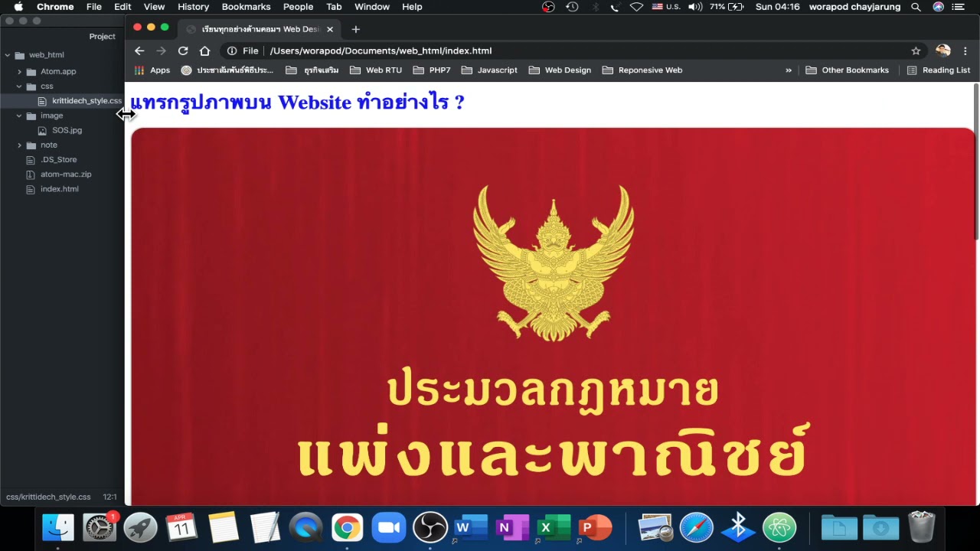Reload the page in Chrome
980x551 pixels.
[183, 51]
